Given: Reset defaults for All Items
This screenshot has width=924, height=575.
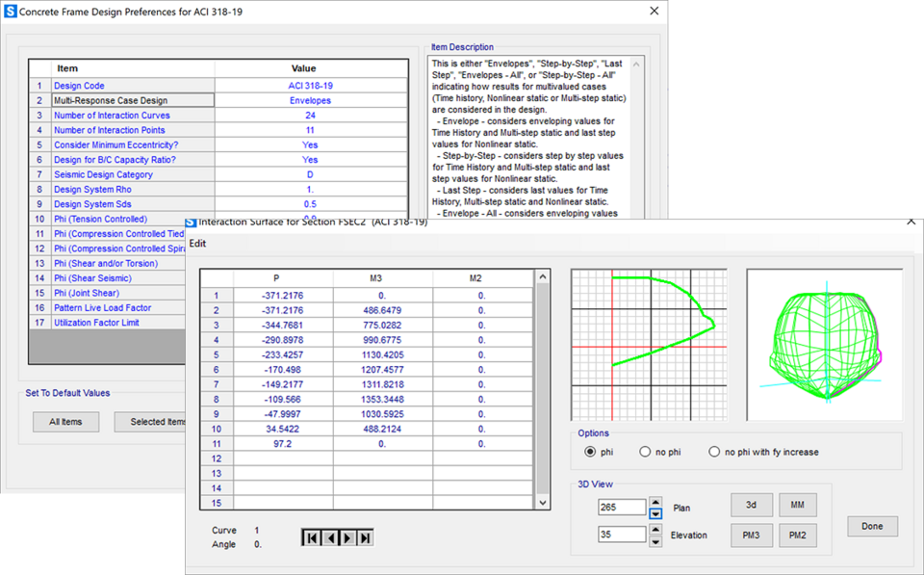Looking at the screenshot, I should 65,422.
